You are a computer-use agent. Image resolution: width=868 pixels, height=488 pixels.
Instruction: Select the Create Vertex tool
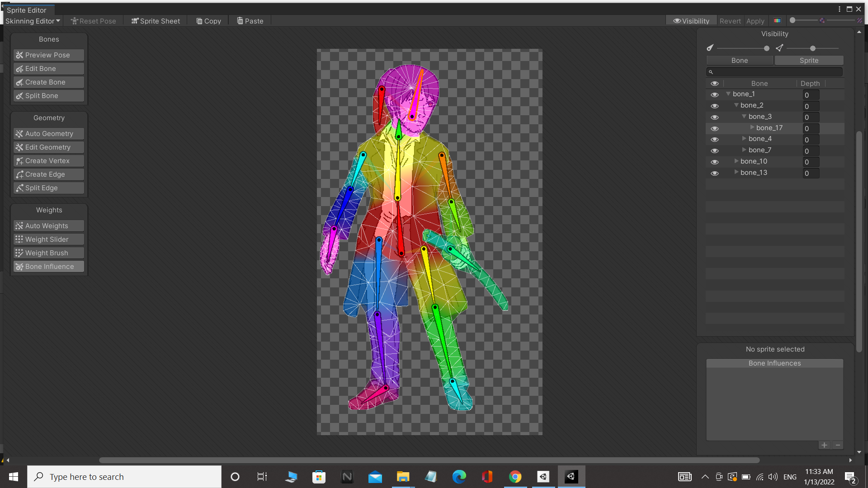[49, 161]
